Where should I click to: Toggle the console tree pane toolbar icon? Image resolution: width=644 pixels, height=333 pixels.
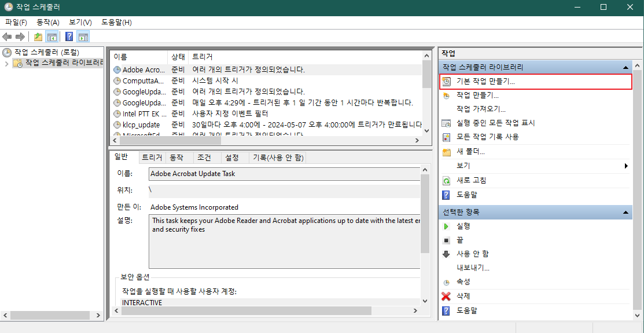51,37
